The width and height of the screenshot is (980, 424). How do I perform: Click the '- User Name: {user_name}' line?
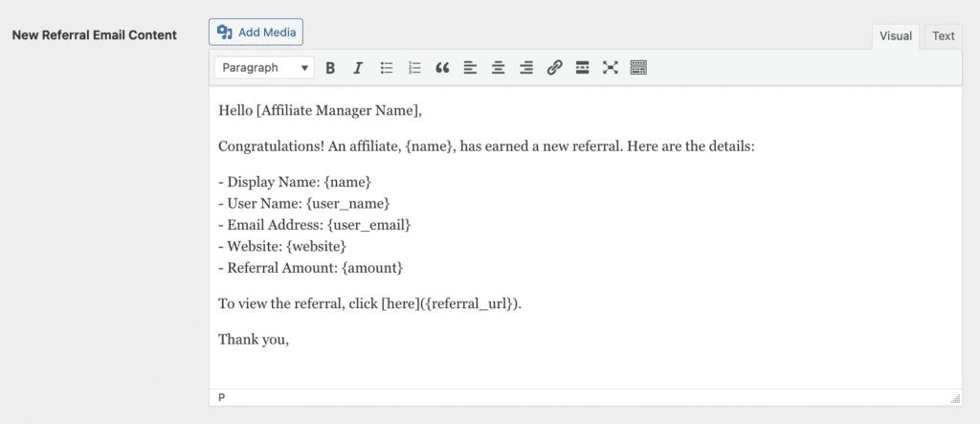click(304, 204)
